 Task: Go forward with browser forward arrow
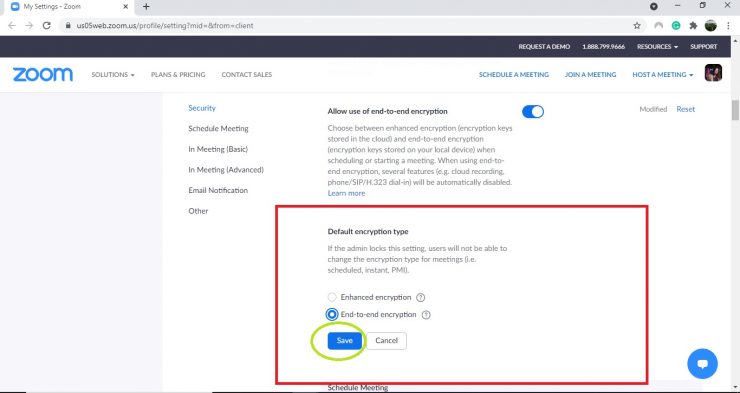(29, 25)
